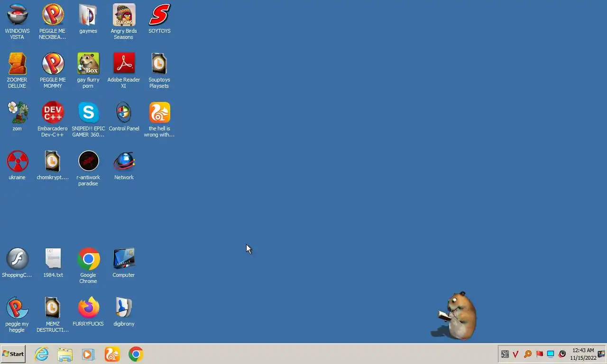Click the orange magnifier tray icon
This screenshot has height=364, width=607.
527,354
